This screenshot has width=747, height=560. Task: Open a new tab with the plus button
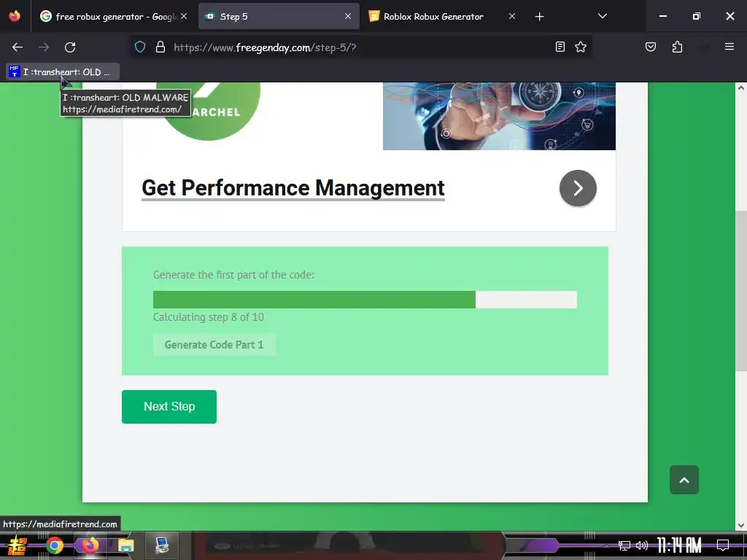coord(539,17)
